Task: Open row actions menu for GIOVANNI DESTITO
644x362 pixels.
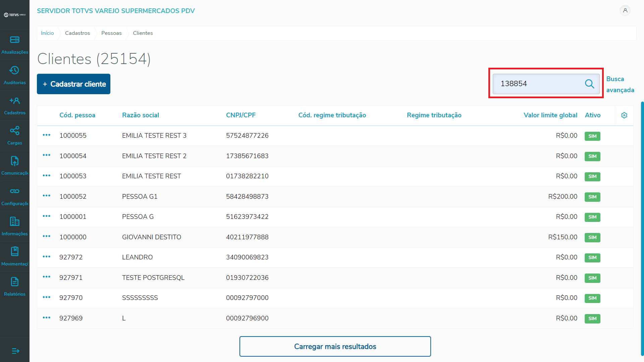Action: (46, 236)
